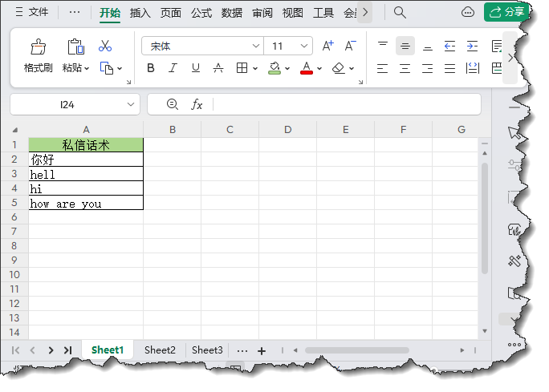Screen dimensions: 549x392
Task: Toggle bold formatting
Action: [151, 68]
